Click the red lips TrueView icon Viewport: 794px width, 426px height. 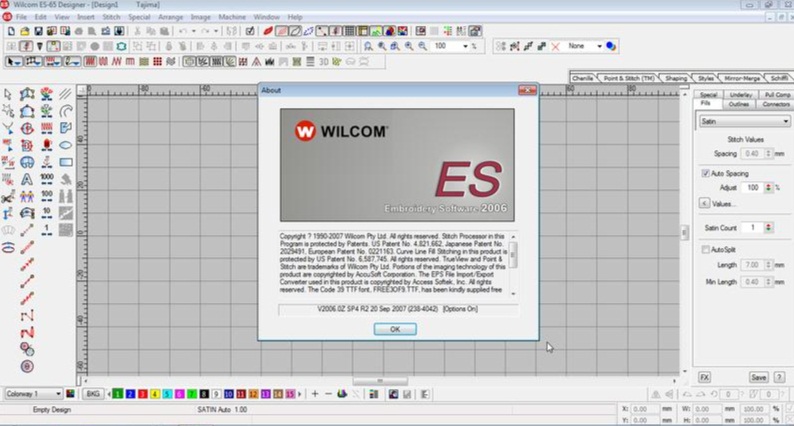pos(268,31)
